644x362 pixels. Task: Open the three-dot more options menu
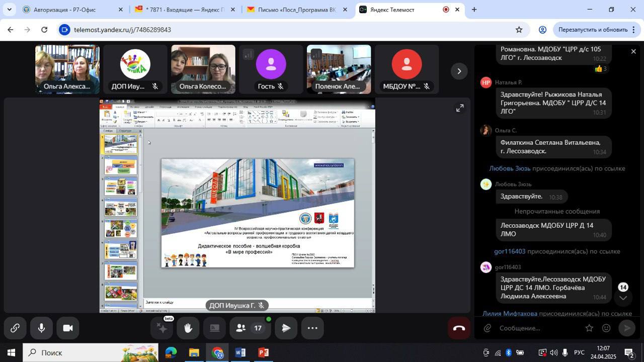tap(312, 328)
